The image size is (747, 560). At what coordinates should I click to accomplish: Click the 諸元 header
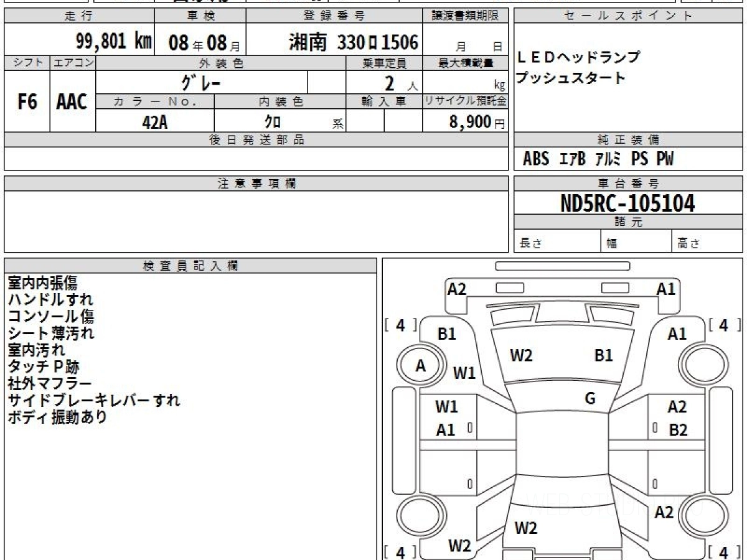(x=629, y=222)
